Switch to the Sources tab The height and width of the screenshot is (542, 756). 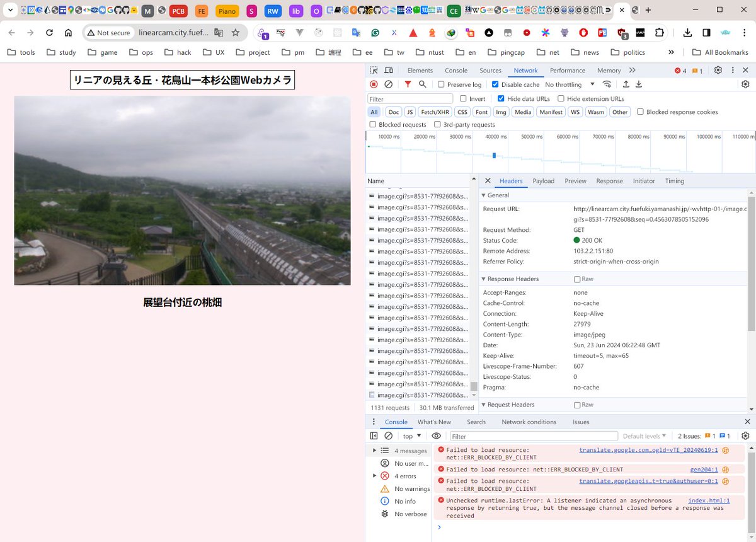coord(490,71)
